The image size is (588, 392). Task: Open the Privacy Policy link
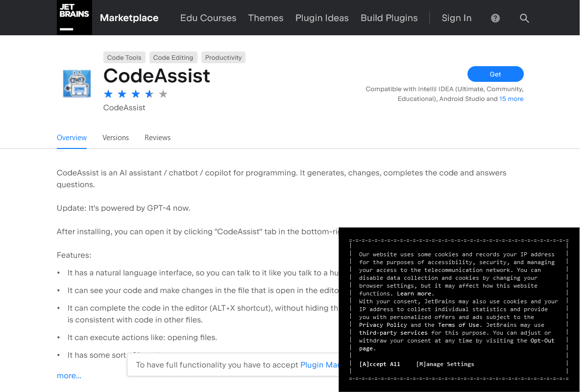pyautogui.click(x=383, y=324)
